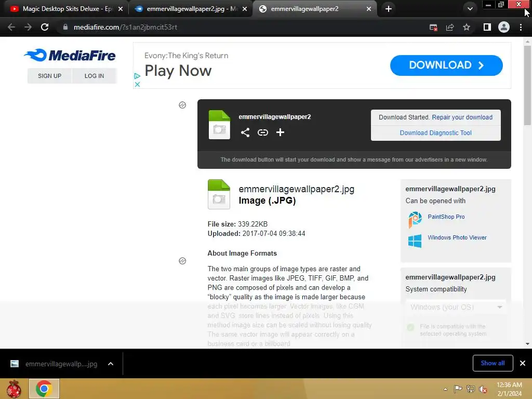Close the downloads bar
The height and width of the screenshot is (399, 532).
click(x=523, y=363)
